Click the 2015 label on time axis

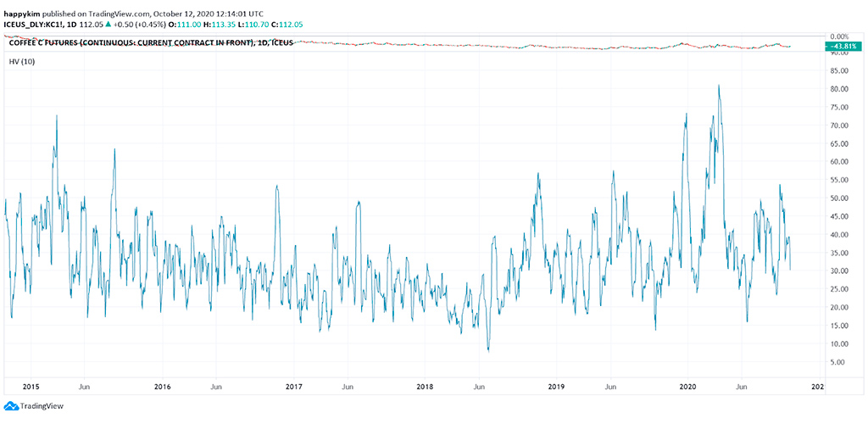pyautogui.click(x=31, y=387)
